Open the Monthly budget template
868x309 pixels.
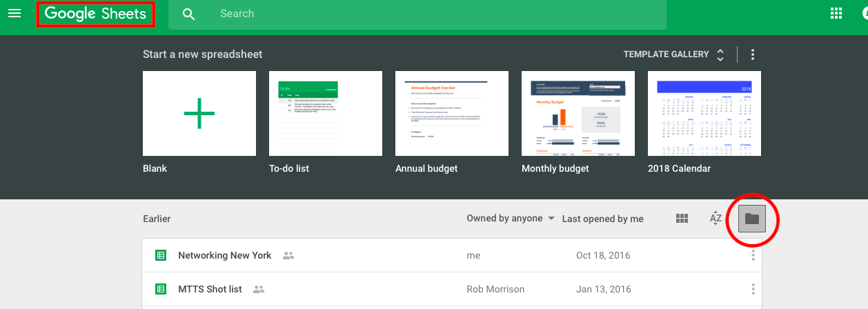coord(578,113)
